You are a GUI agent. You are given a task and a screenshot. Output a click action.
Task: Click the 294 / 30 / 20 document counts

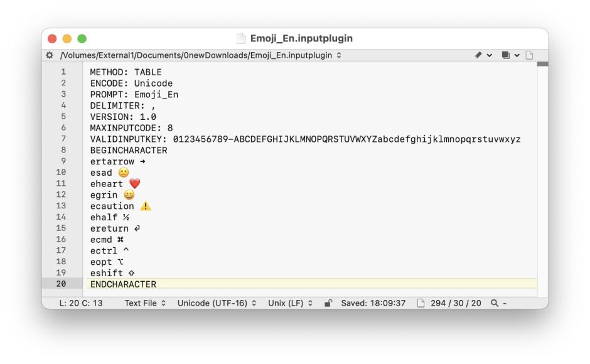(456, 303)
